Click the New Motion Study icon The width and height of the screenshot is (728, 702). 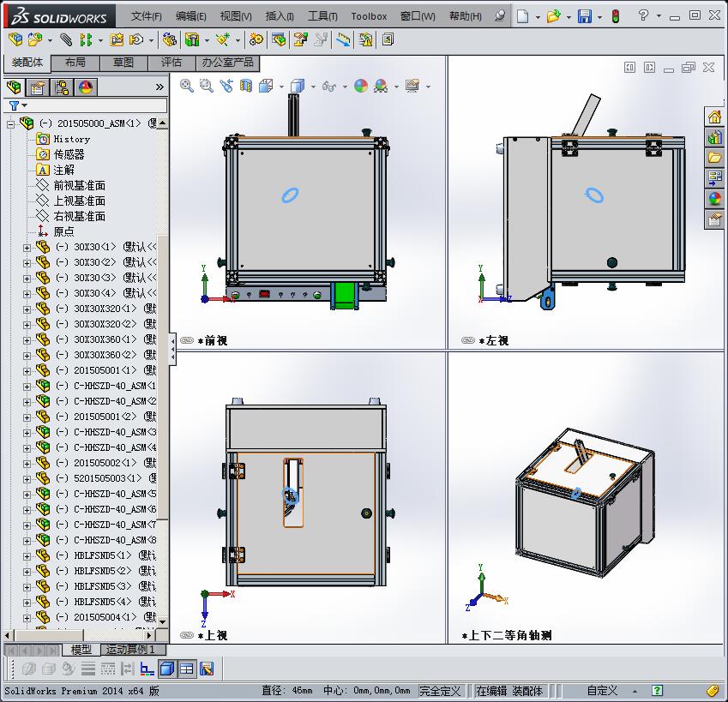coord(256,40)
